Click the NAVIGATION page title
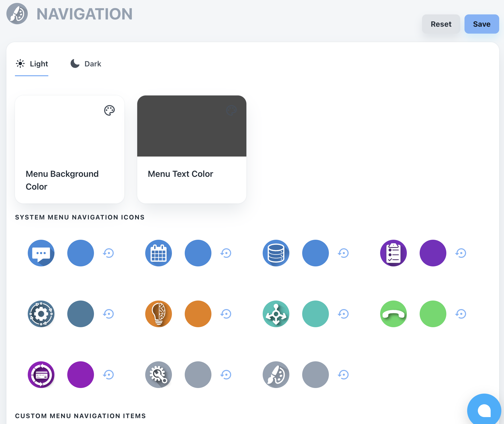Viewport: 504px width, 424px height. (x=85, y=14)
